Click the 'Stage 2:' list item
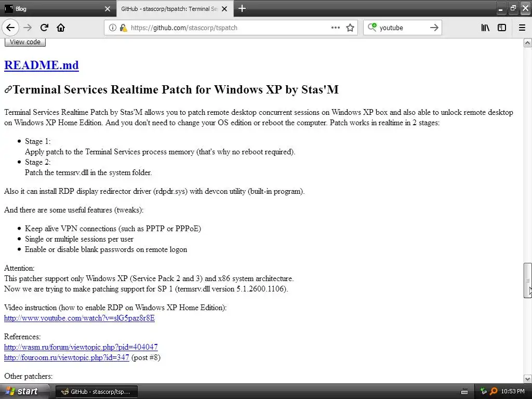 point(37,162)
